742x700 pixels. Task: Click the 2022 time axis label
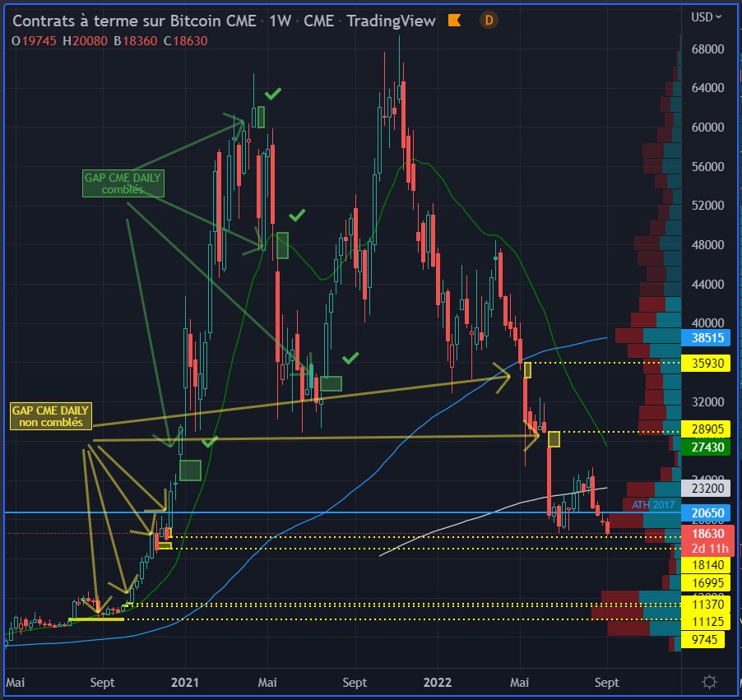point(438,683)
